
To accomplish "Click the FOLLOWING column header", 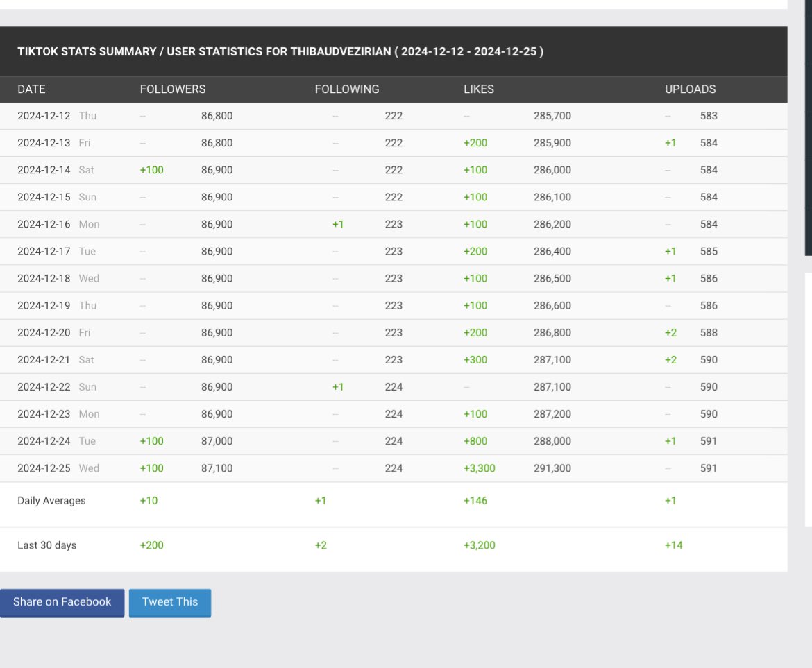I will (347, 89).
